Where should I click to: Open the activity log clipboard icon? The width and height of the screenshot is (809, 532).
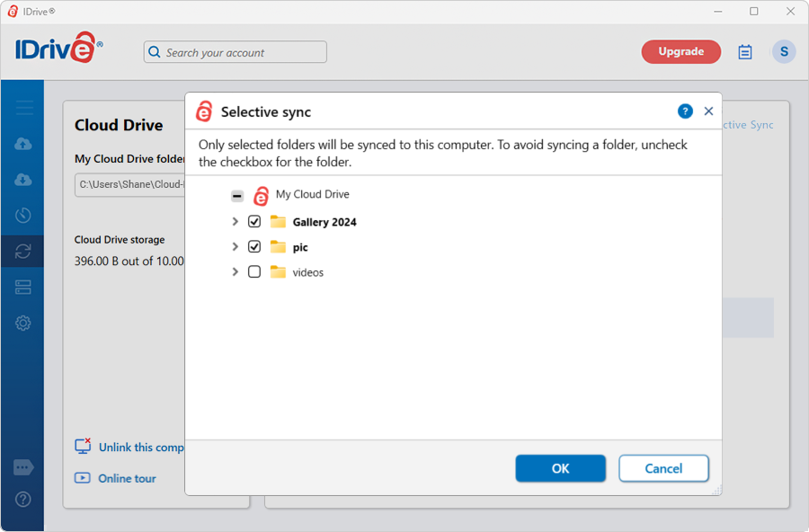tap(745, 51)
